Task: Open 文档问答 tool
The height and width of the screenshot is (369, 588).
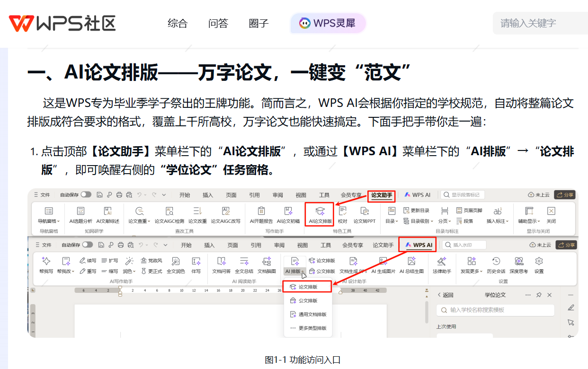Action: [221, 265]
